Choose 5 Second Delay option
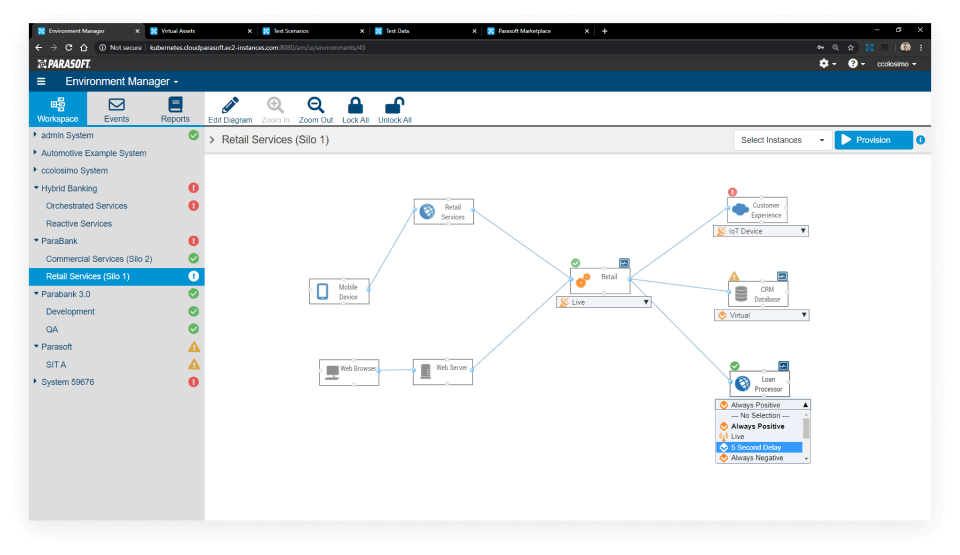Viewport: 960px width, 555px height. tap(759, 447)
